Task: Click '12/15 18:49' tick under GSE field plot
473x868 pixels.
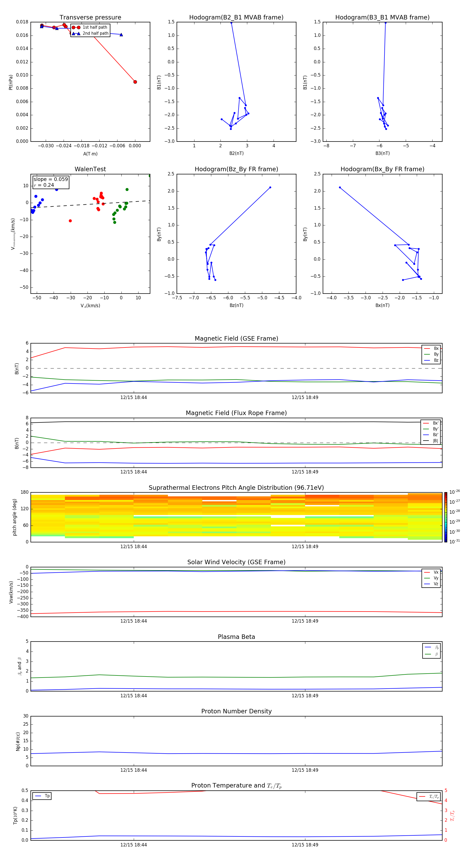Action: pyautogui.click(x=305, y=398)
